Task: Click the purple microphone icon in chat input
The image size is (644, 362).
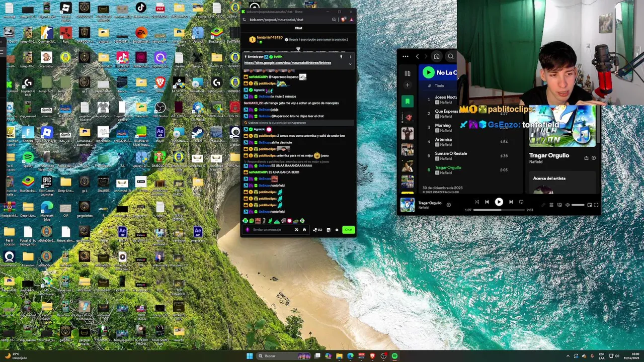Action: point(247,230)
